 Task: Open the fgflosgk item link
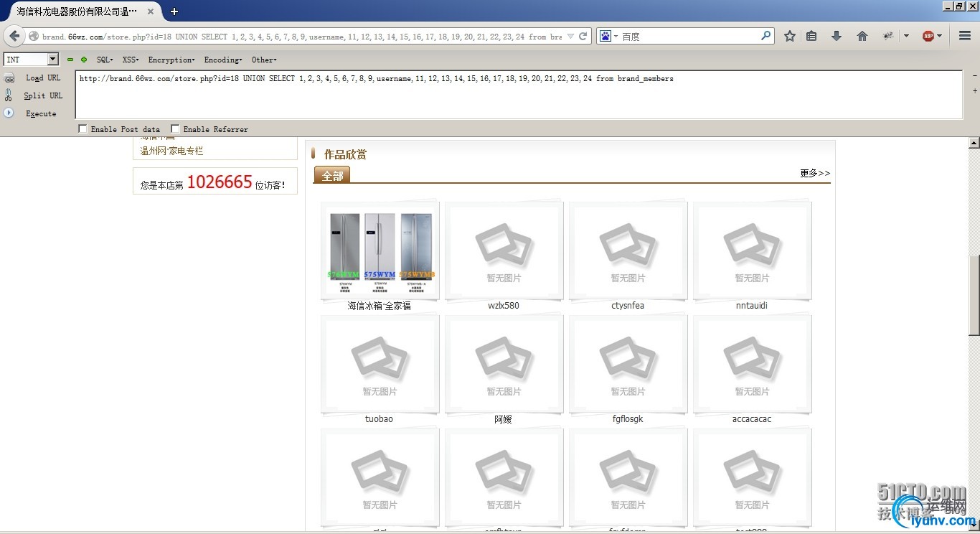(x=628, y=419)
